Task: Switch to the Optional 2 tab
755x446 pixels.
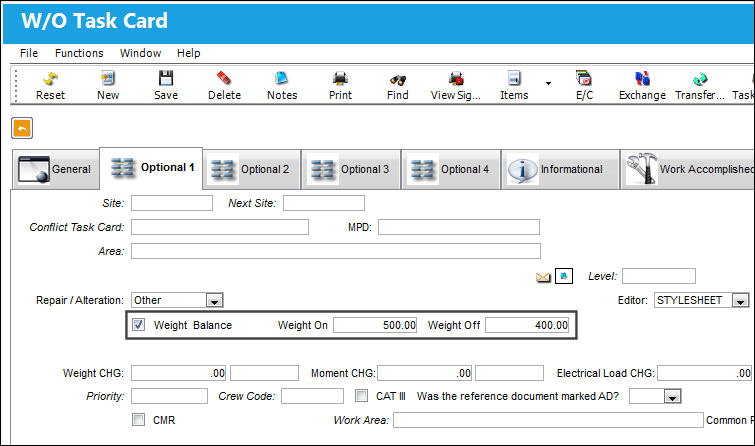Action: coord(252,169)
